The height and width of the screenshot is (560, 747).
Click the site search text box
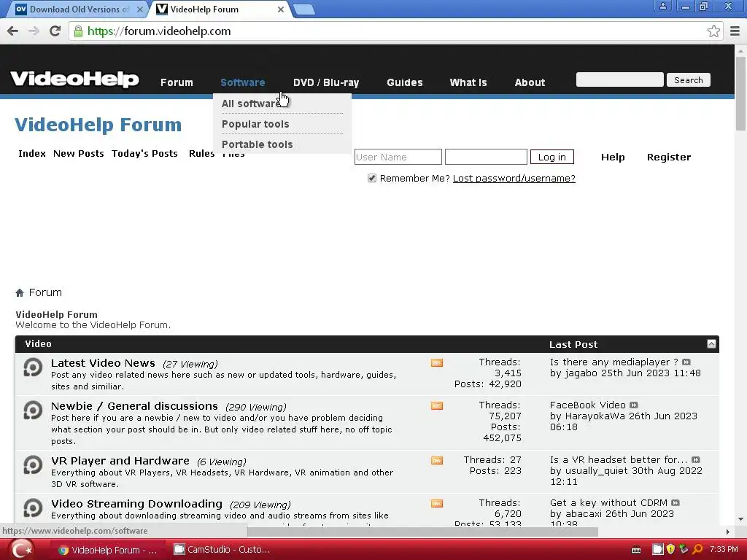(620, 79)
